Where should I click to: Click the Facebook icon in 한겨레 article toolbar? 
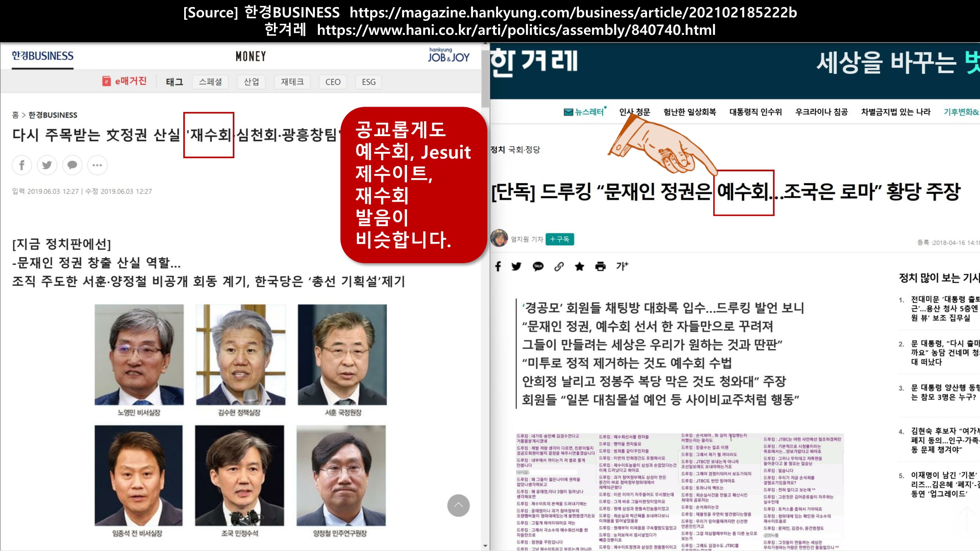pyautogui.click(x=498, y=266)
